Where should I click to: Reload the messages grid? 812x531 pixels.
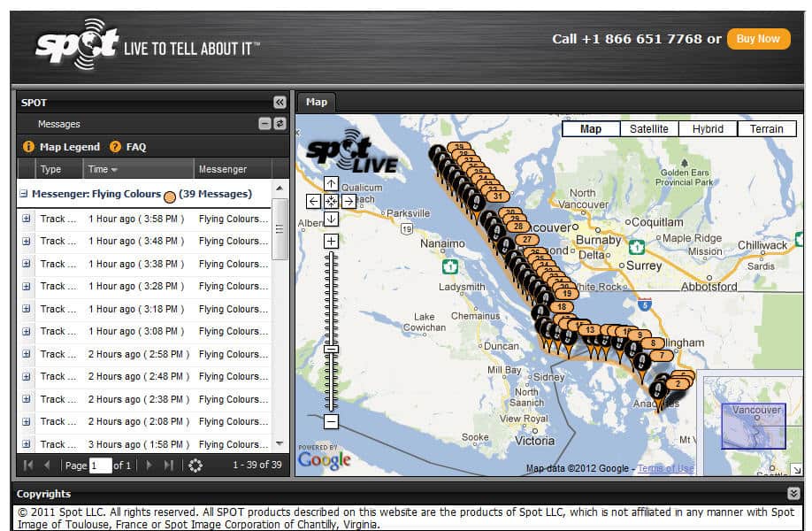pyautogui.click(x=195, y=466)
